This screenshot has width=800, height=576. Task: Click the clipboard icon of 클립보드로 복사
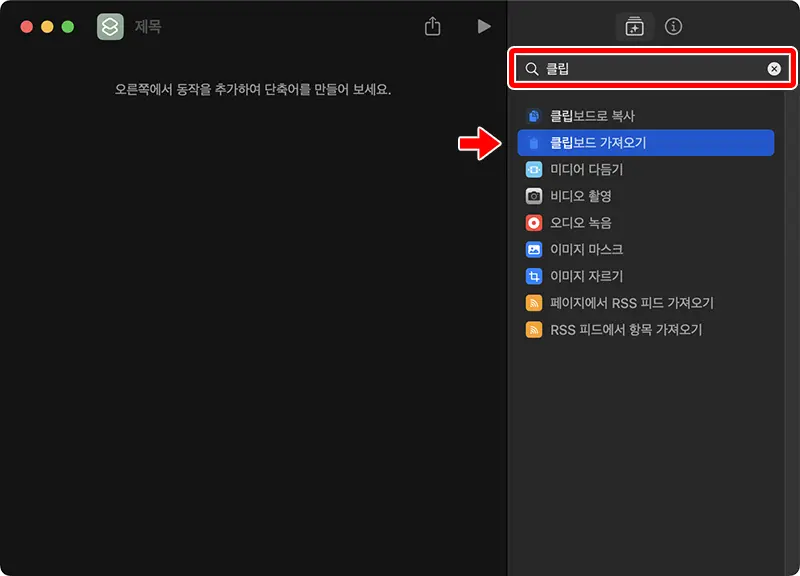(x=536, y=116)
